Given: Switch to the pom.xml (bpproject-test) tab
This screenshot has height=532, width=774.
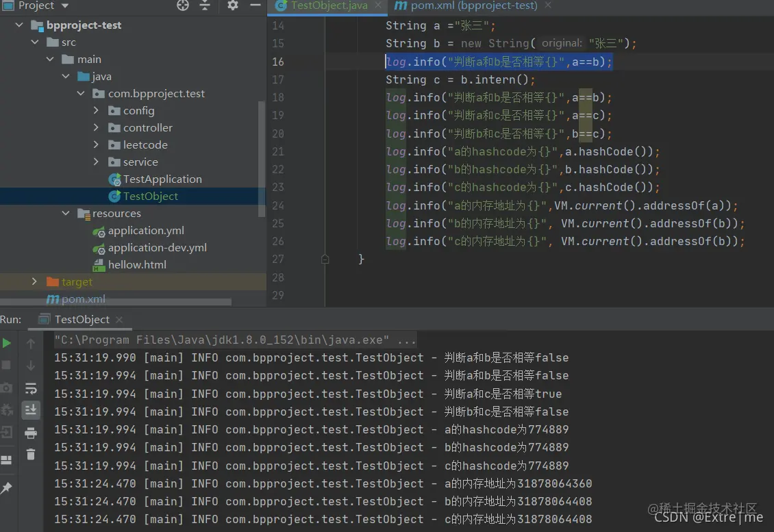Looking at the screenshot, I should 473,5.
